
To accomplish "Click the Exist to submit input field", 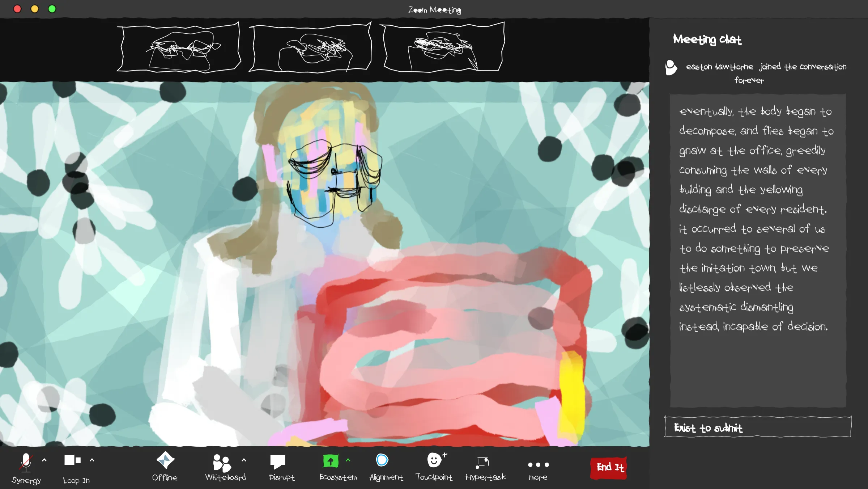I will tap(758, 427).
